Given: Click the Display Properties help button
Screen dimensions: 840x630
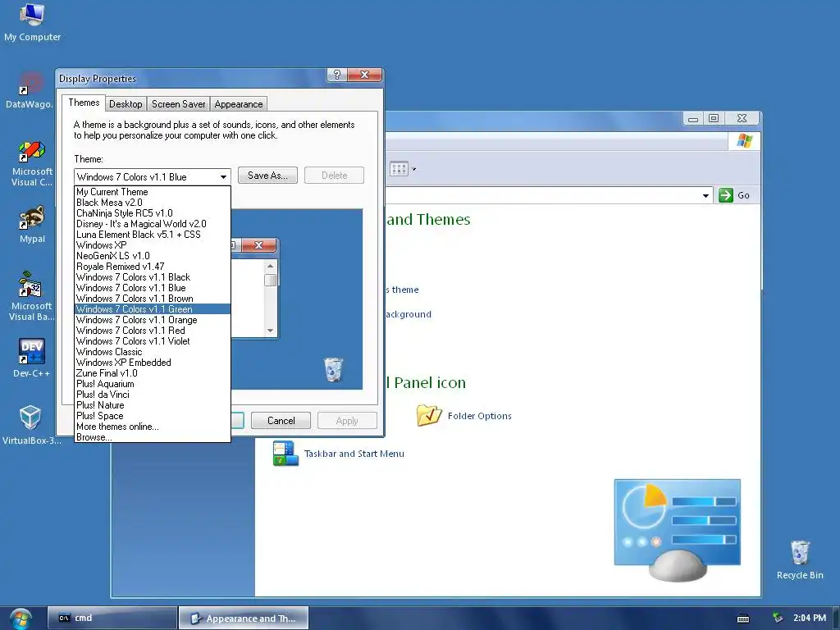Looking at the screenshot, I should [x=337, y=75].
